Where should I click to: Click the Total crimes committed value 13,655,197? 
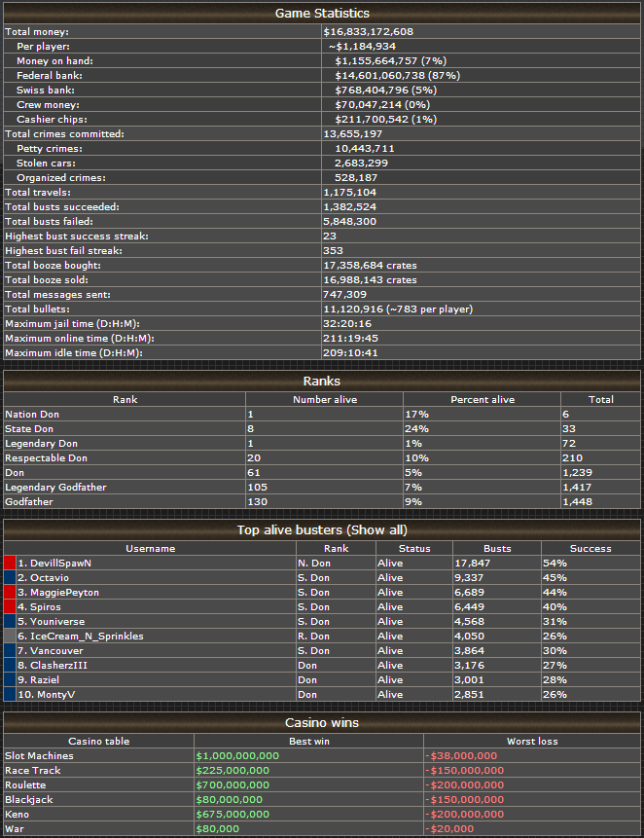[x=352, y=134]
